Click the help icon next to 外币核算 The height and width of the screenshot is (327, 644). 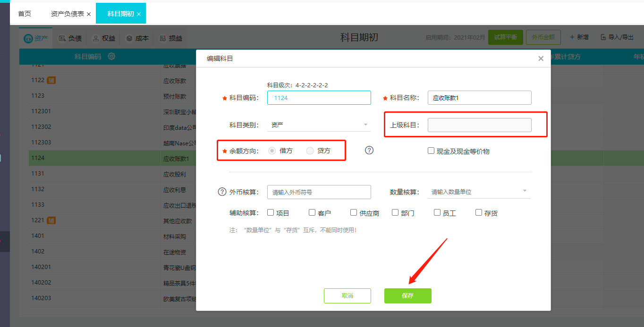222,192
